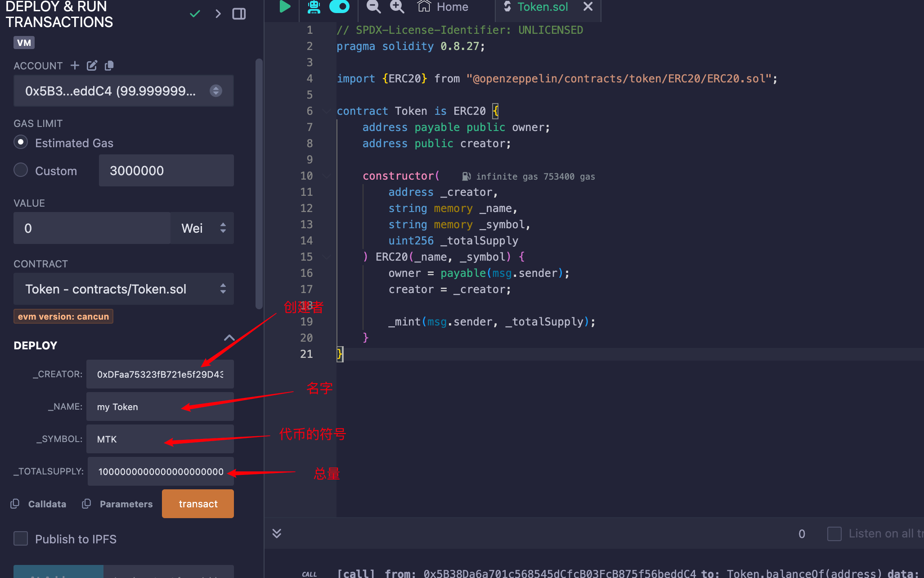The image size is (924, 578).
Task: Open the account selection dropdown
Action: click(x=124, y=91)
